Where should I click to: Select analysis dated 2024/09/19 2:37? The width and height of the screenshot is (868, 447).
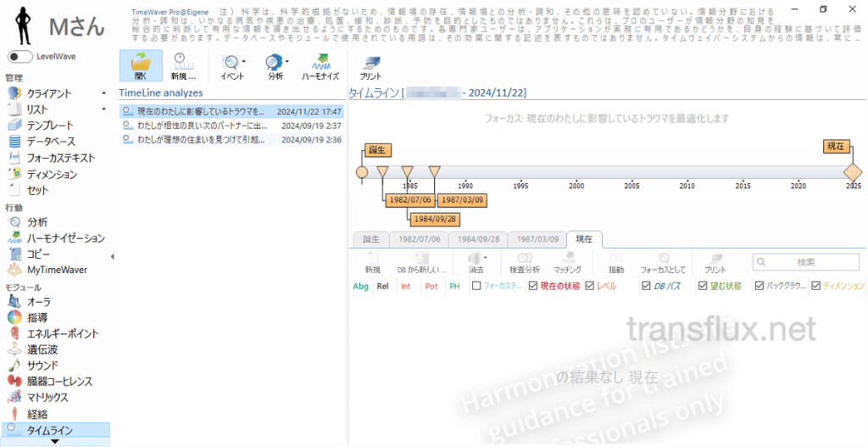(x=231, y=126)
